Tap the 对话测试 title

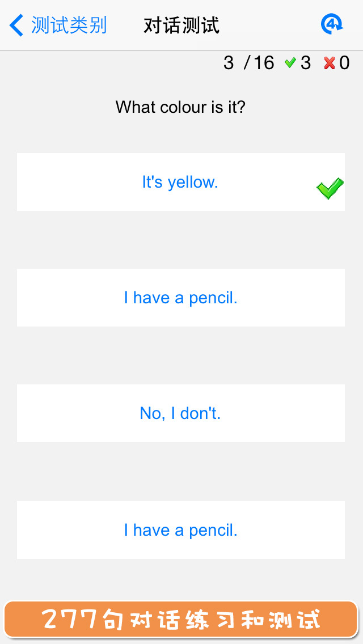pos(181,26)
